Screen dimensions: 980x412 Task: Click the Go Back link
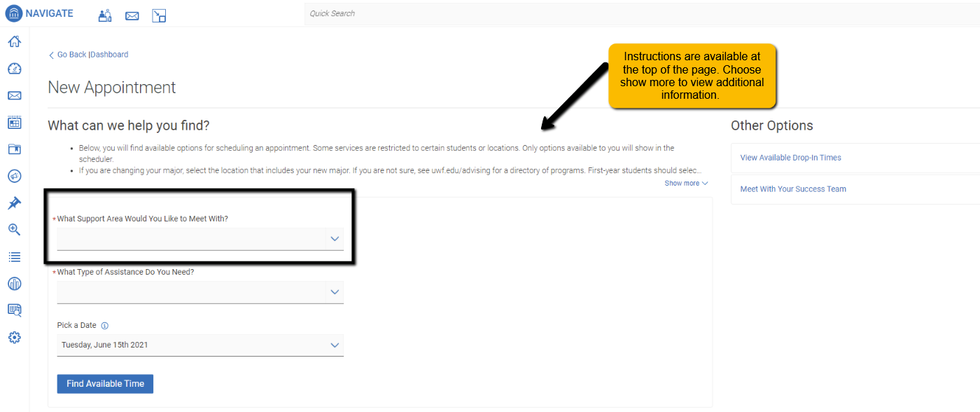pos(67,55)
